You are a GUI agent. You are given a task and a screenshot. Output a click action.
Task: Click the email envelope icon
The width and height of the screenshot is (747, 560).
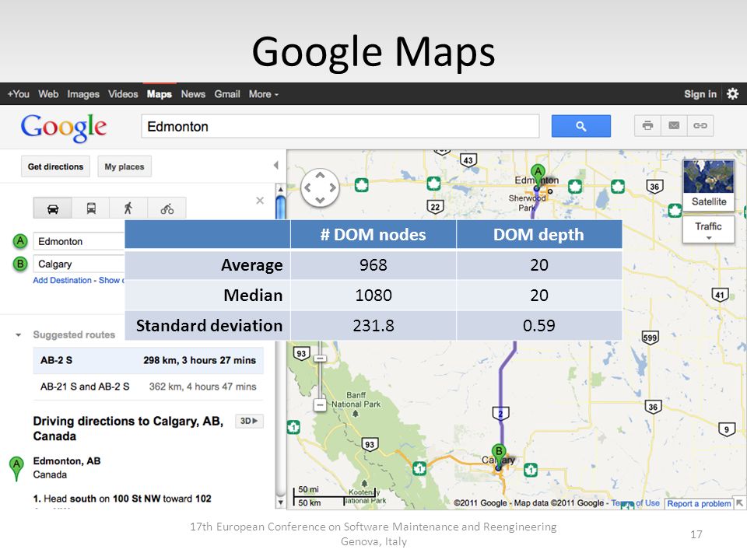674,126
